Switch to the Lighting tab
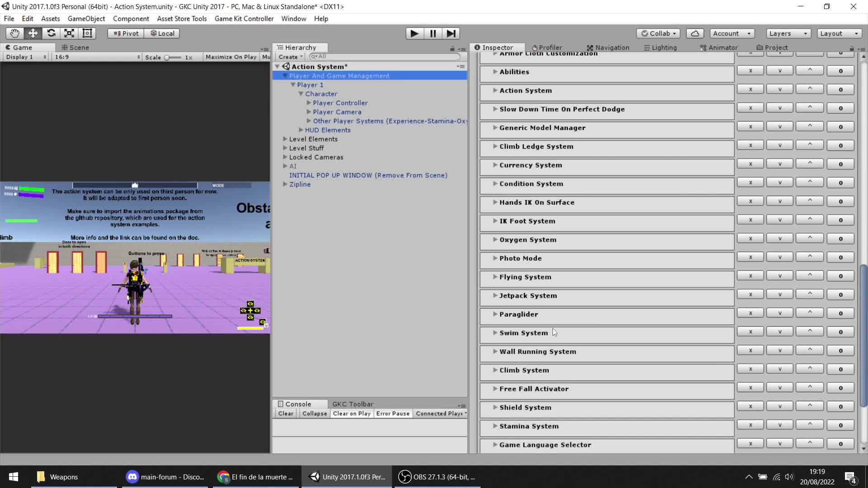868x488 pixels. (x=660, y=47)
